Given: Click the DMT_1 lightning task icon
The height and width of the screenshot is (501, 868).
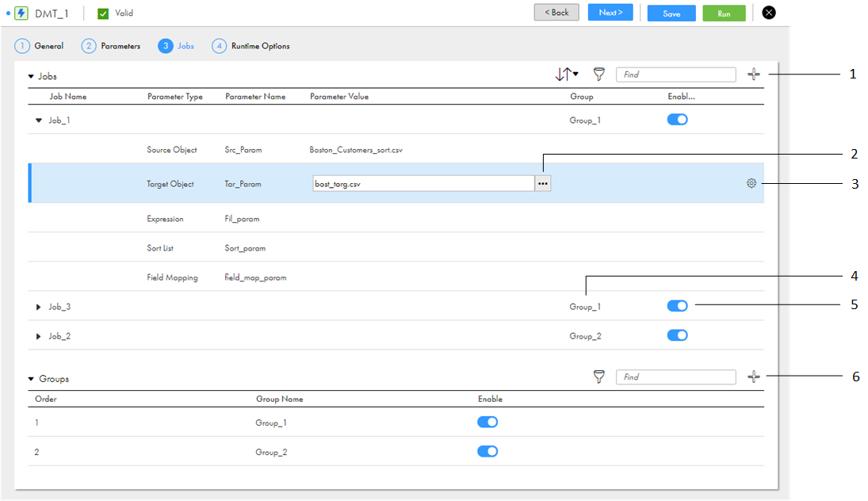Looking at the screenshot, I should tap(21, 13).
